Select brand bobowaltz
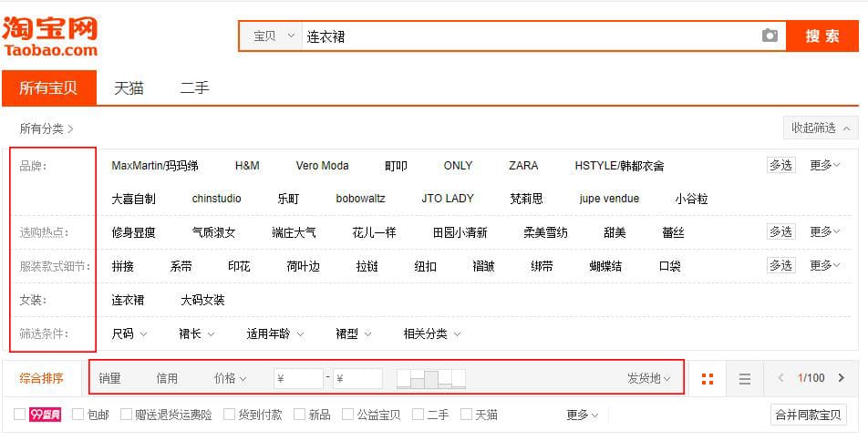 360,199
